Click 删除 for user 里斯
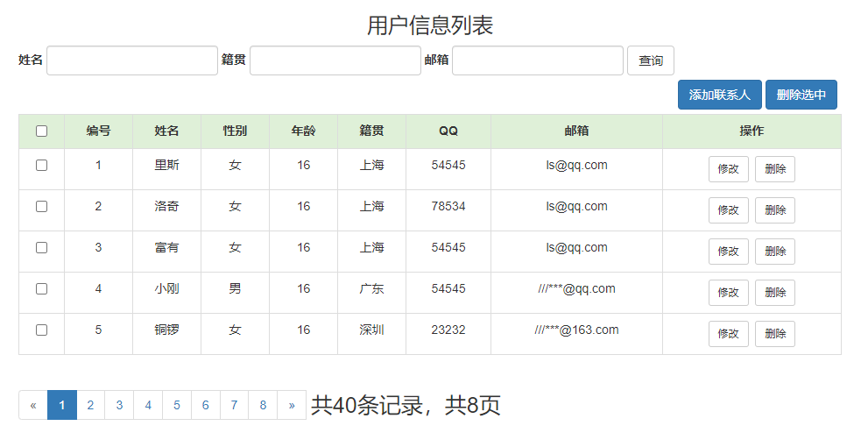The image size is (868, 447). (x=775, y=169)
